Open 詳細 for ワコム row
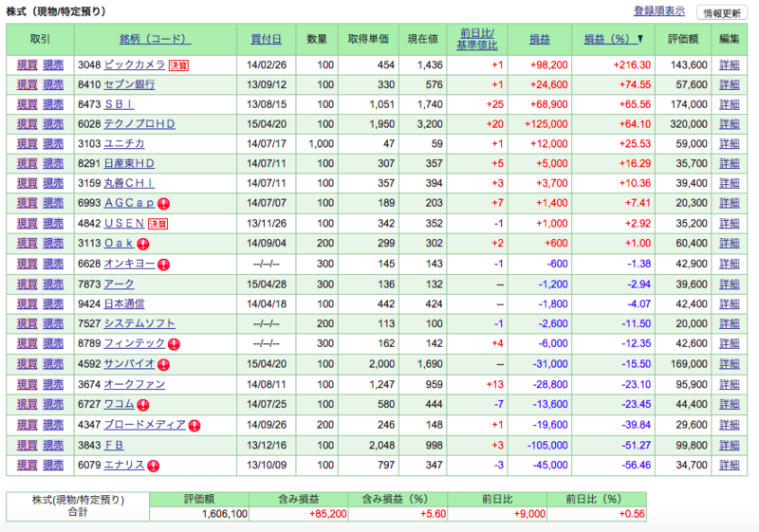The image size is (759, 532). (x=729, y=404)
